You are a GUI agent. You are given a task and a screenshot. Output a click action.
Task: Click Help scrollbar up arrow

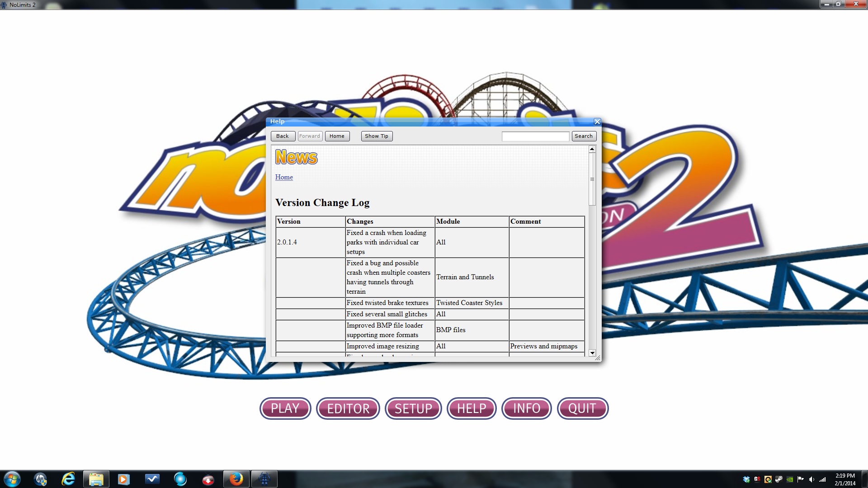(x=592, y=149)
